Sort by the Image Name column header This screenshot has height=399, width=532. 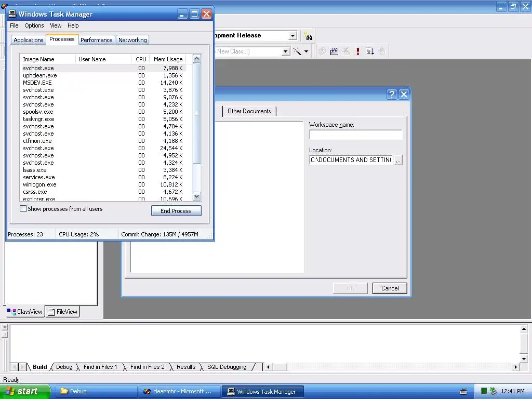[x=47, y=59]
